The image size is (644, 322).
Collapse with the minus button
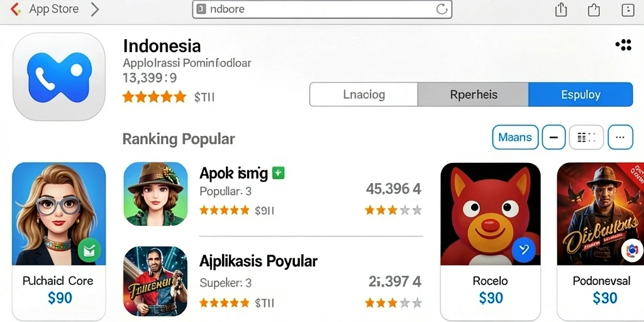click(553, 137)
